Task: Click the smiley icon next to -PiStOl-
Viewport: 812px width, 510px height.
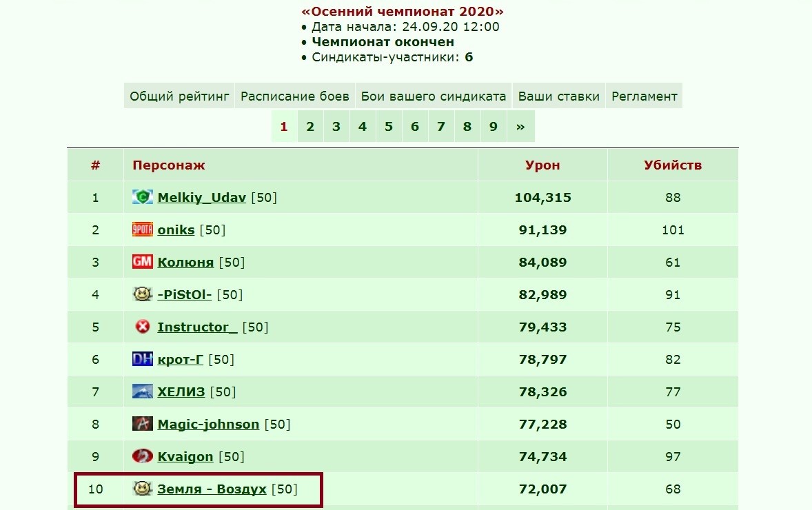Action: pyautogui.click(x=143, y=294)
